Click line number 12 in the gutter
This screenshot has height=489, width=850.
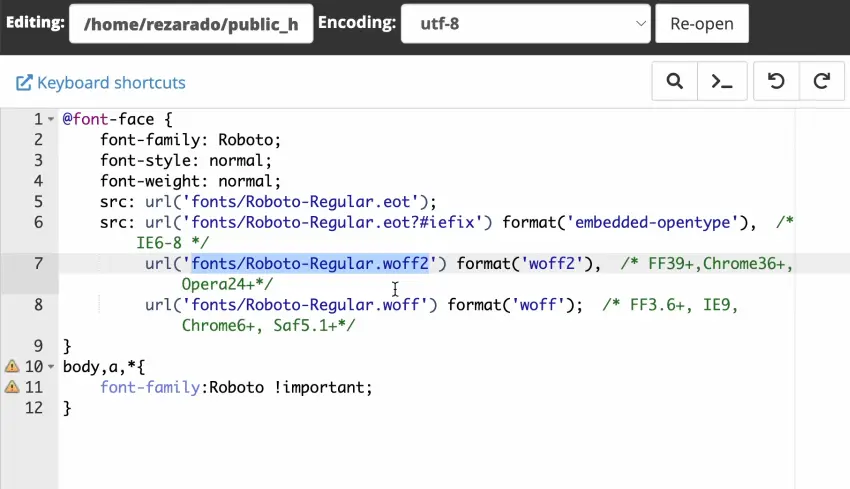[x=34, y=408]
